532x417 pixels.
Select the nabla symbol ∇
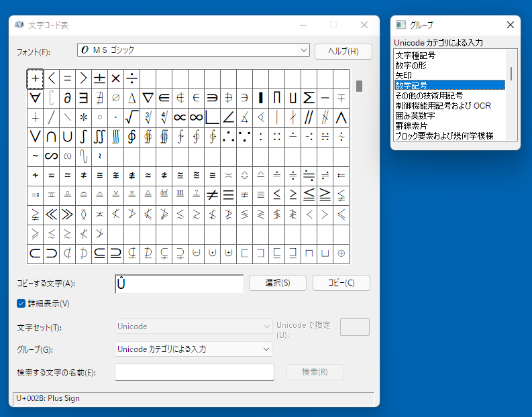148,99
